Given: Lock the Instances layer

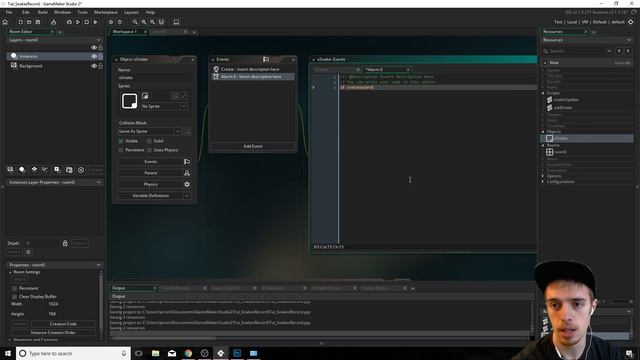Looking at the screenshot, I should tap(100, 56).
